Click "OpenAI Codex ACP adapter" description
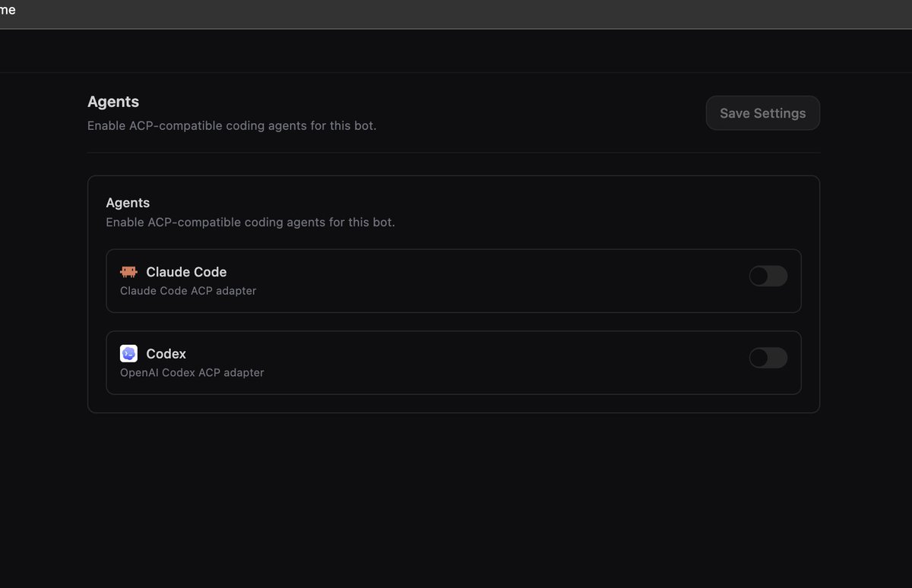Screen dimensions: 912x588 pos(192,373)
